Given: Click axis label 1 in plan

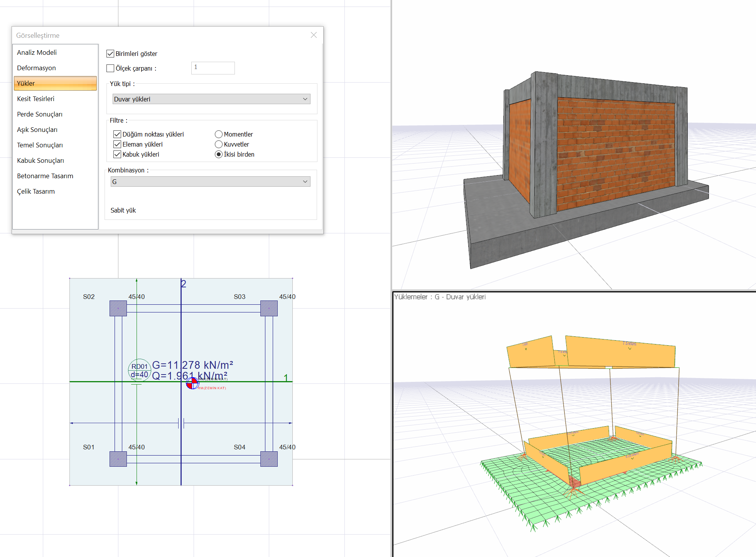Looking at the screenshot, I should [286, 378].
